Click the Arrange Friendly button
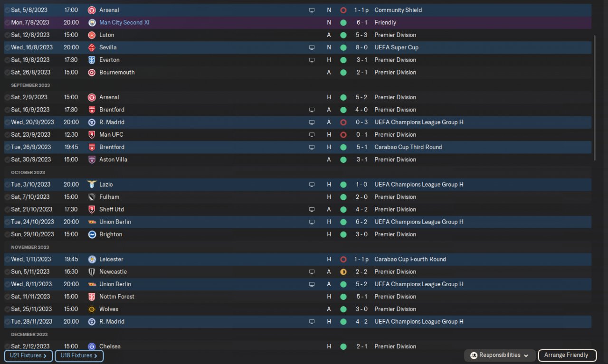Screen dimensions: 608x364 coord(566,355)
